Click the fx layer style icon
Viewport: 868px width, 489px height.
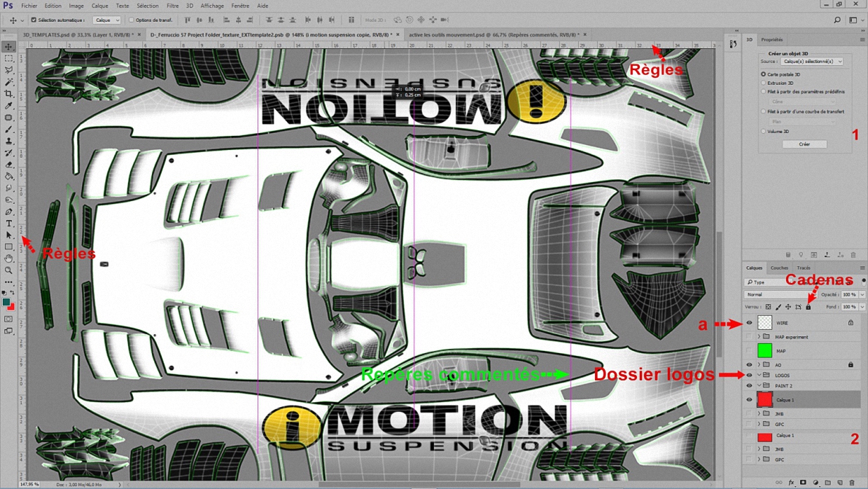point(792,483)
